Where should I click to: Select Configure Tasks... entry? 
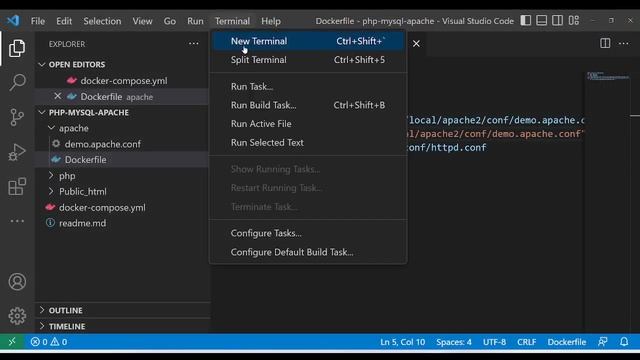(308, 233)
